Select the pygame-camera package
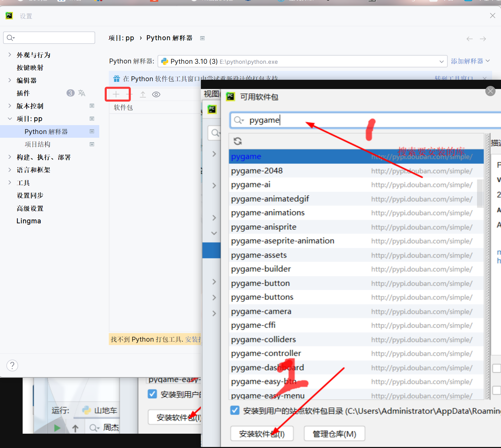The width and height of the screenshot is (501, 448). pos(356,311)
